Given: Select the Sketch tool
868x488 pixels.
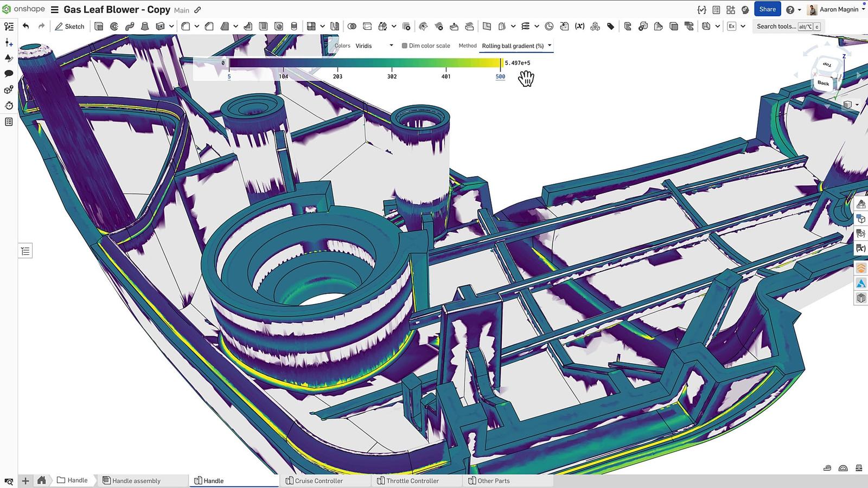Looking at the screenshot, I should click(69, 26).
